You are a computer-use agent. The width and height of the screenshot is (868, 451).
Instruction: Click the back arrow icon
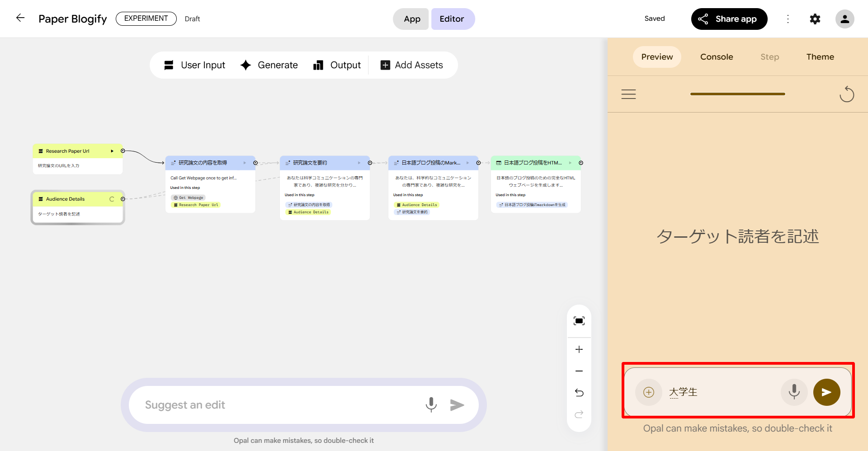(x=20, y=18)
